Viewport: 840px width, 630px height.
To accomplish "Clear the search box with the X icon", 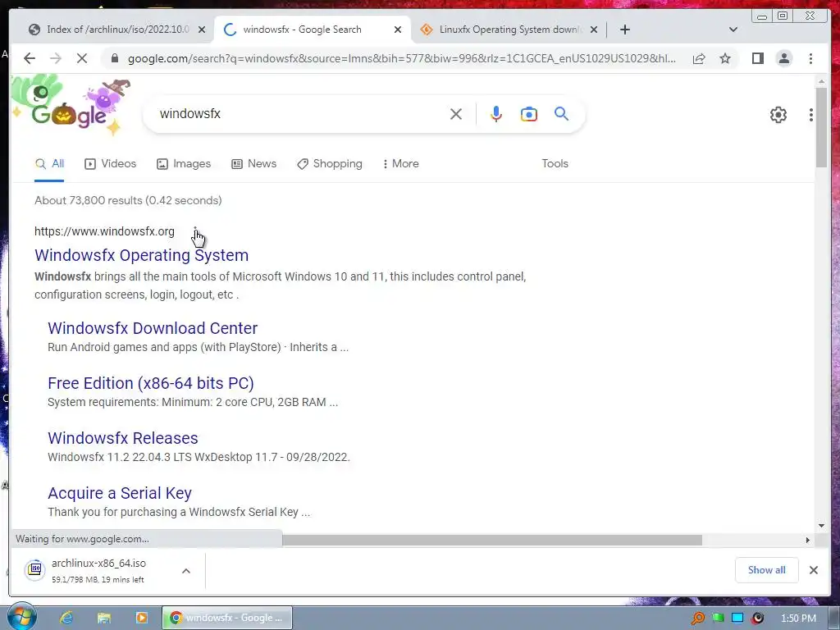I will click(456, 114).
